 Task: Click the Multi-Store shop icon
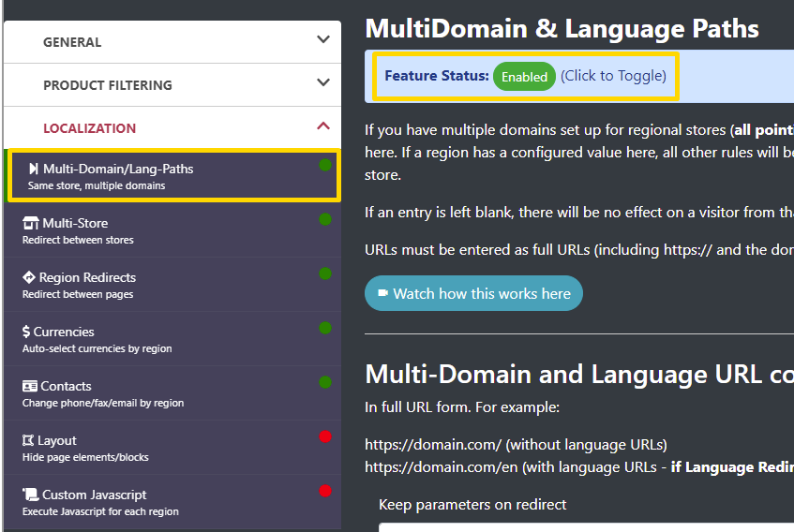30,223
